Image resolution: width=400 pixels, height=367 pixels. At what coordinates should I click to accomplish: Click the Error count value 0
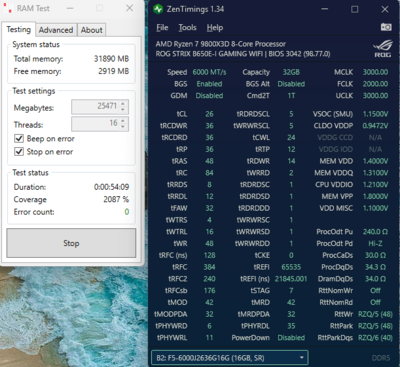(127, 212)
